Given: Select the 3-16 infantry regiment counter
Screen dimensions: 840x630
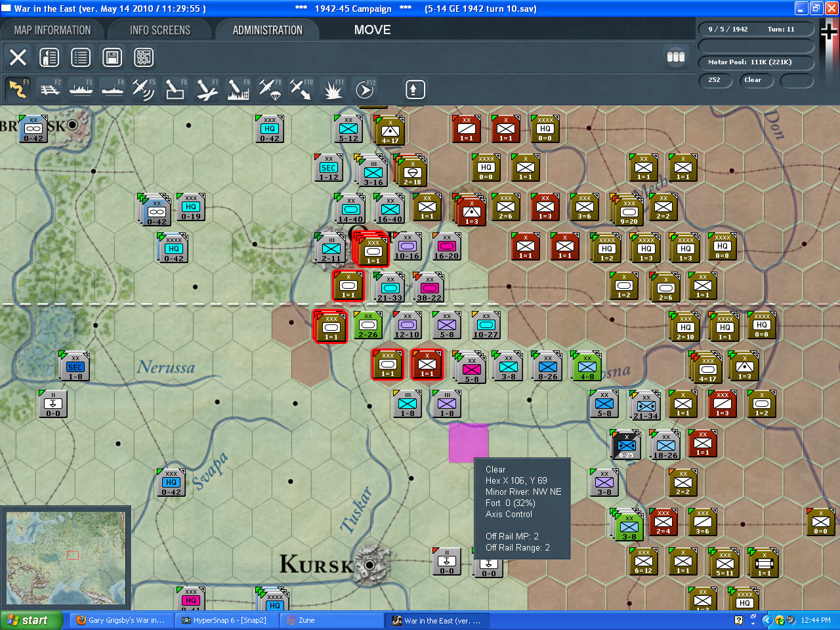Looking at the screenshot, I should click(371, 171).
